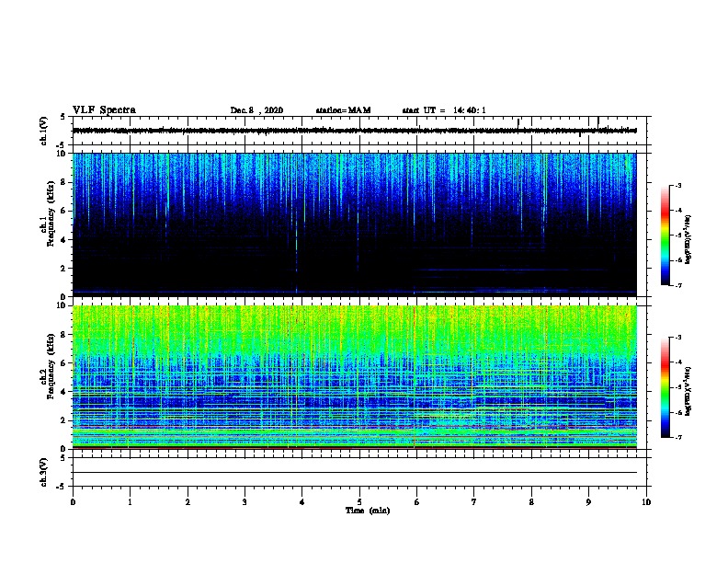728x563 pixels.
Task: Click the ch.2 color scale bar
Action: pos(665,387)
